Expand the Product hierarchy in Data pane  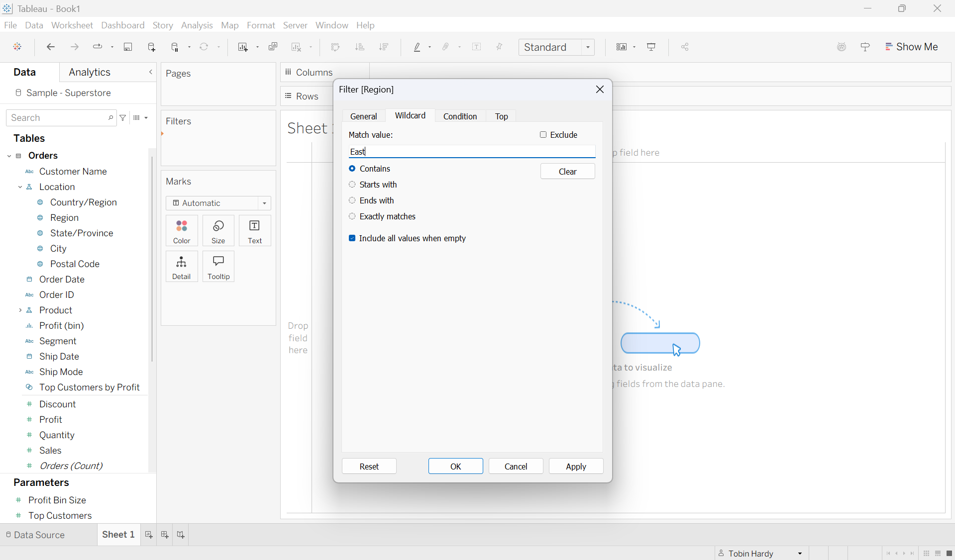20,310
